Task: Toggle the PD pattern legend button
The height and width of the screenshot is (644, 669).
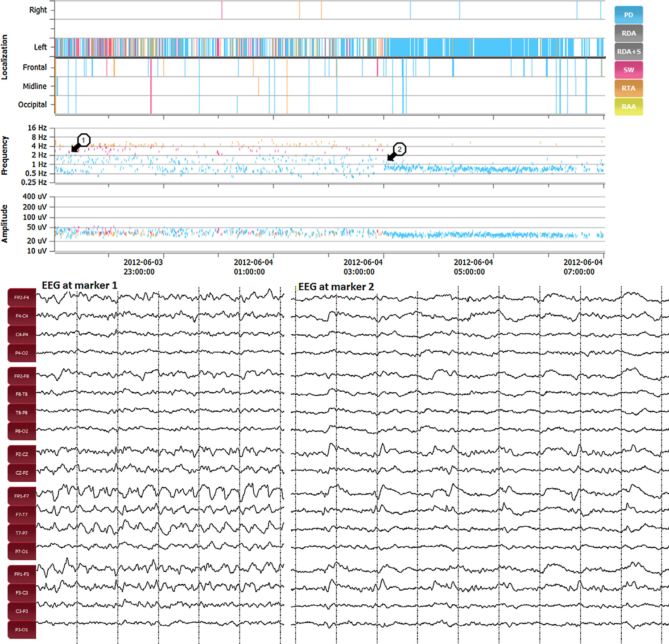Action: point(628,15)
